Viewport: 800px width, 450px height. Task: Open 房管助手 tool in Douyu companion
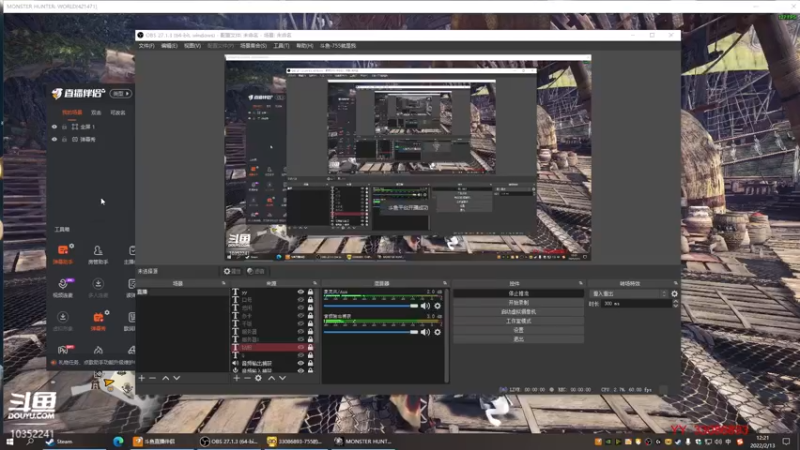98,254
